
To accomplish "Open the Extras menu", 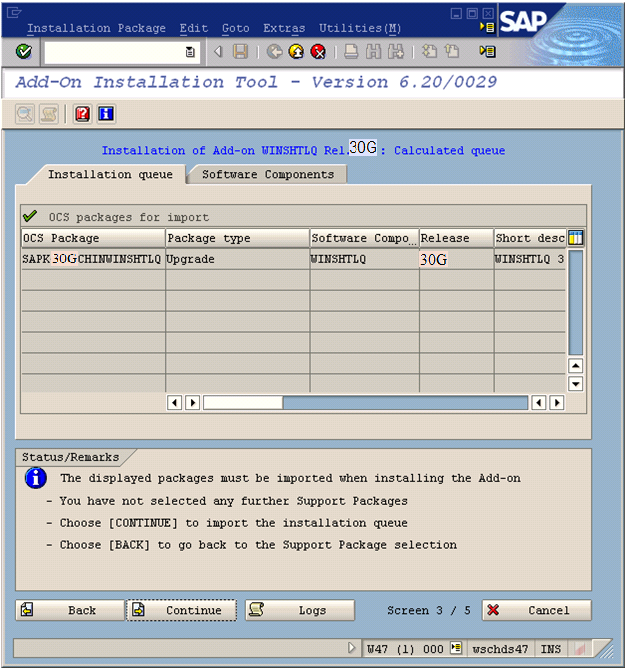I will (x=284, y=28).
